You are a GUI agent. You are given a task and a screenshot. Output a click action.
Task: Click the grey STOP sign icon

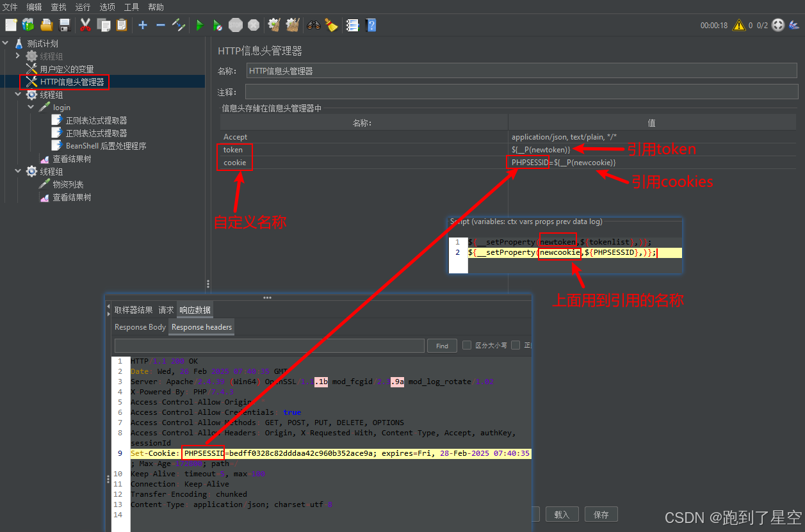[x=236, y=25]
